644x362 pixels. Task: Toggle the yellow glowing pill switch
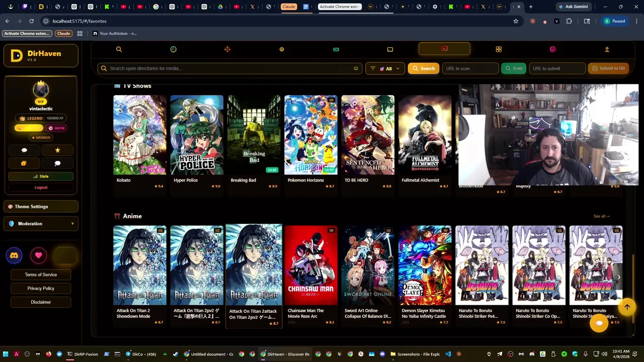(29, 128)
